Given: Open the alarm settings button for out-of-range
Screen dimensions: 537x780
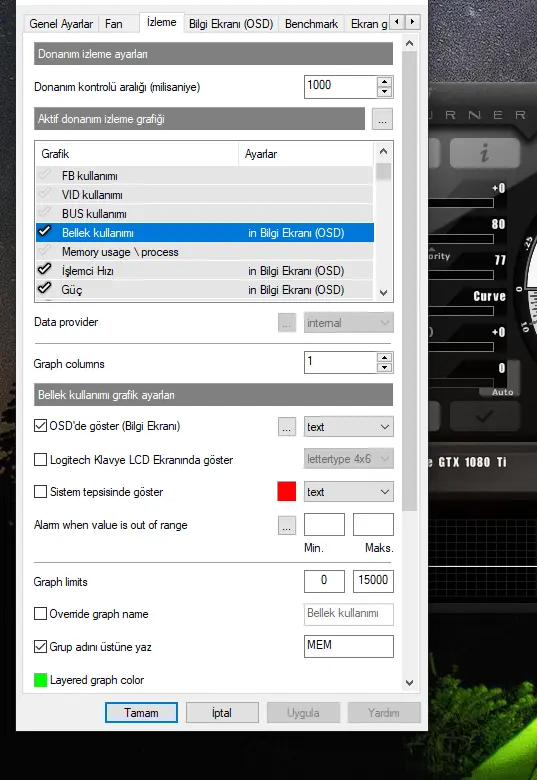Looking at the screenshot, I should [287, 525].
